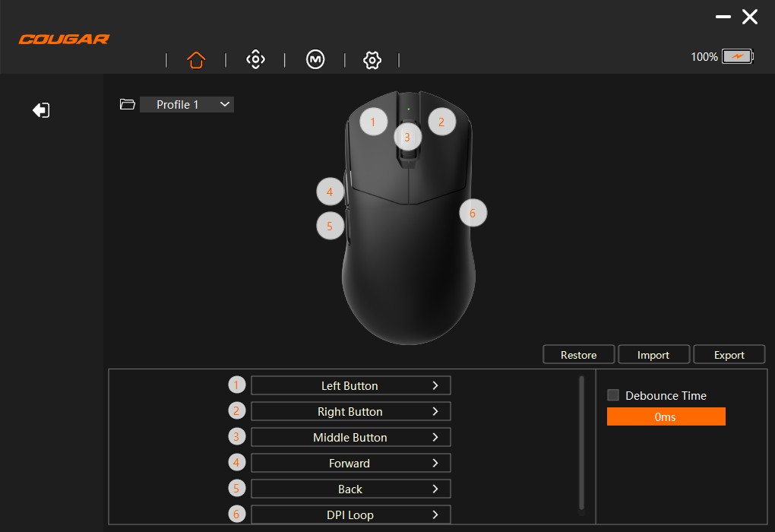Screen dimensions: 775x532
Task: Open the Profile 1 dropdown
Action: click(x=187, y=104)
